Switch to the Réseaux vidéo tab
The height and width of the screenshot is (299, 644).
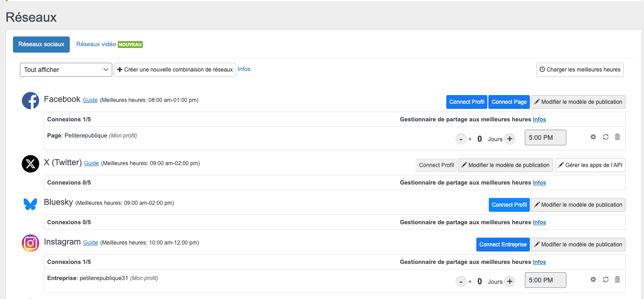[96, 44]
